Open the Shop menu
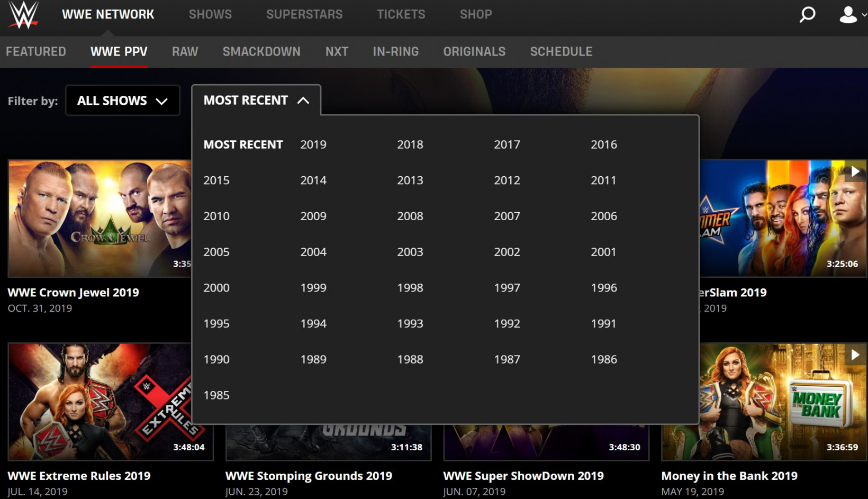 [x=476, y=14]
